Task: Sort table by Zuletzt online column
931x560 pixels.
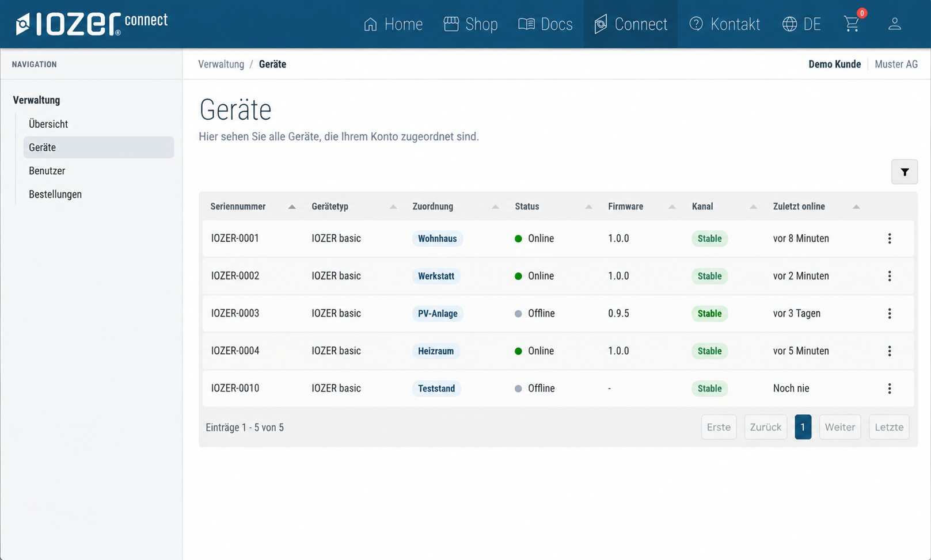Action: pyautogui.click(x=816, y=206)
